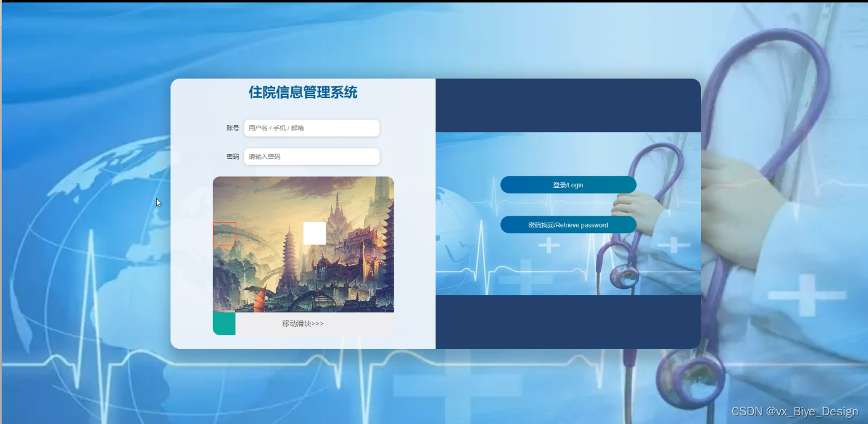This screenshot has height=424, width=868.
Task: Open 密码找回/Retrieve password
Action: (568, 225)
